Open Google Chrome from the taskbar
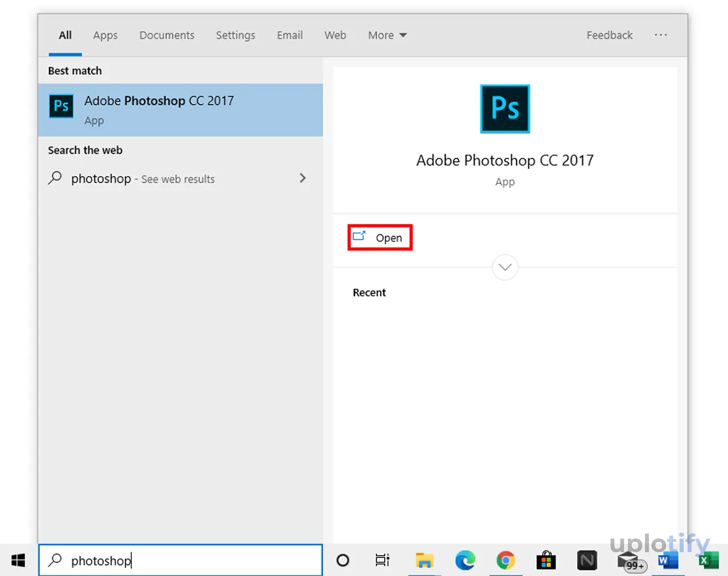 tap(506, 561)
